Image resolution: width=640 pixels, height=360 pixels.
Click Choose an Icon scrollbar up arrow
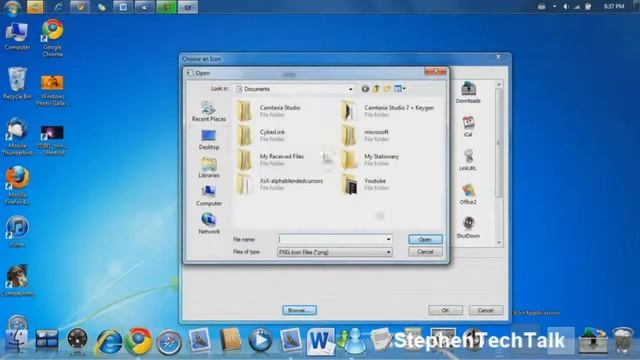pos(499,84)
